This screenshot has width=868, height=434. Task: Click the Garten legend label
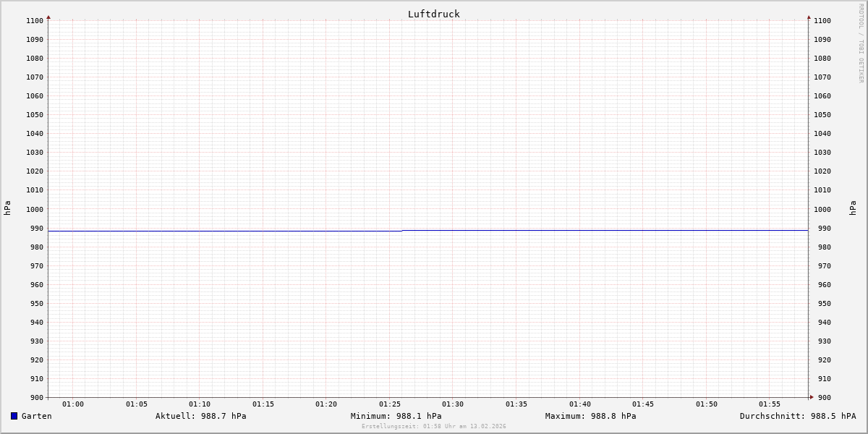[x=36, y=416]
